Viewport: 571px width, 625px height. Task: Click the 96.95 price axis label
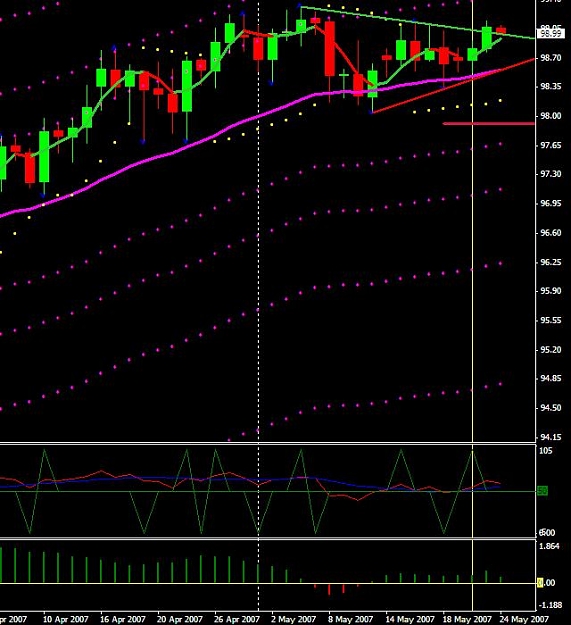(x=550, y=203)
